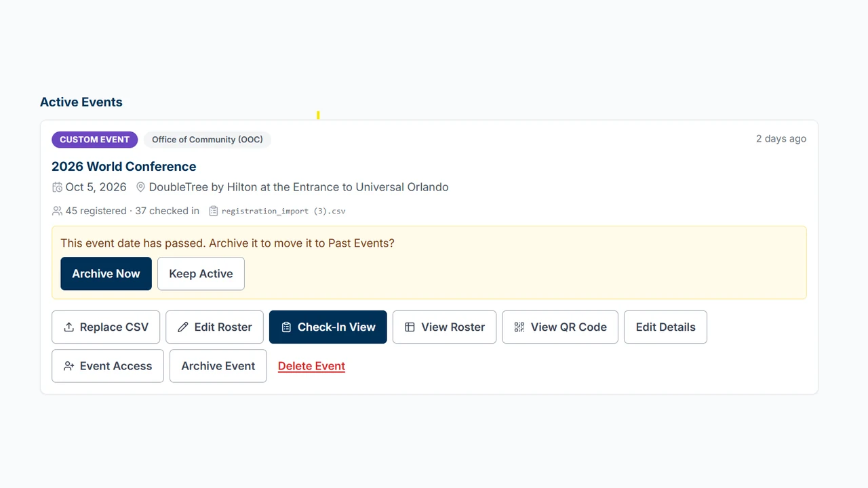Click the pencil icon on Edit Roster
The height and width of the screenshot is (488, 868).
coord(183,327)
